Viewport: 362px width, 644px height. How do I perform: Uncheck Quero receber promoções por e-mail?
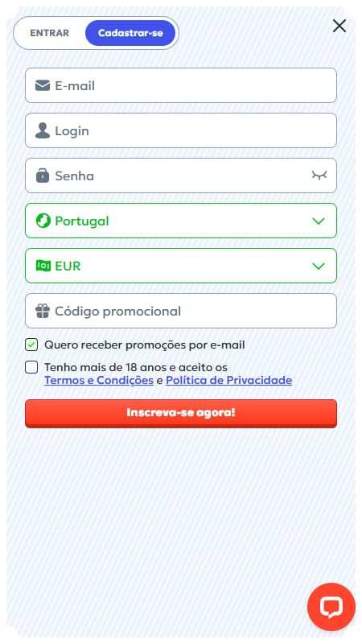pos(31,345)
